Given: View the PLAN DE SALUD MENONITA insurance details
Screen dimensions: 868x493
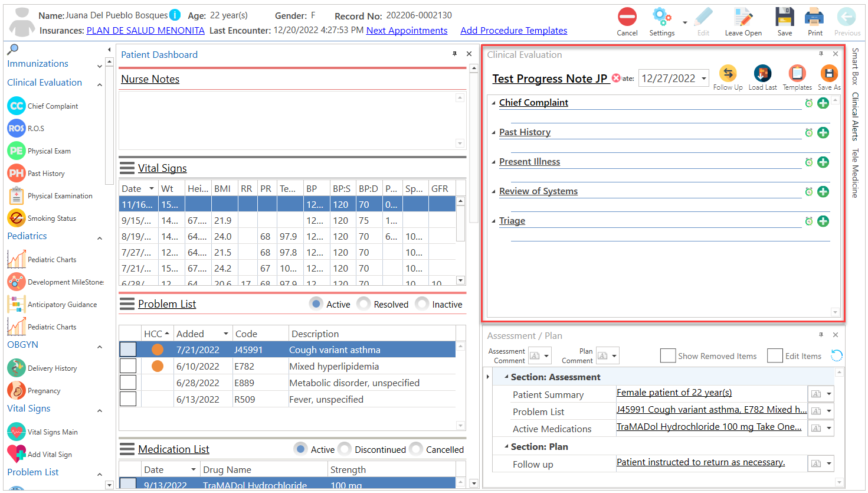Looking at the screenshot, I should click(x=145, y=31).
